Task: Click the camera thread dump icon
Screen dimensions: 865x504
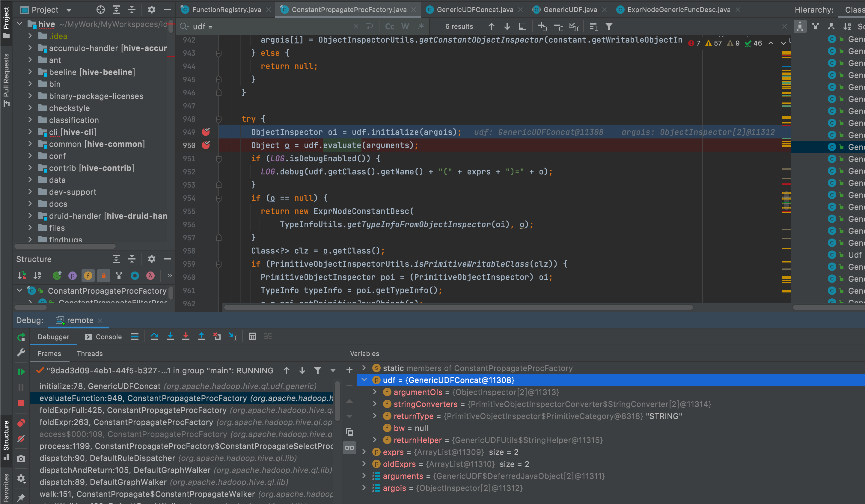Action: pos(21,459)
